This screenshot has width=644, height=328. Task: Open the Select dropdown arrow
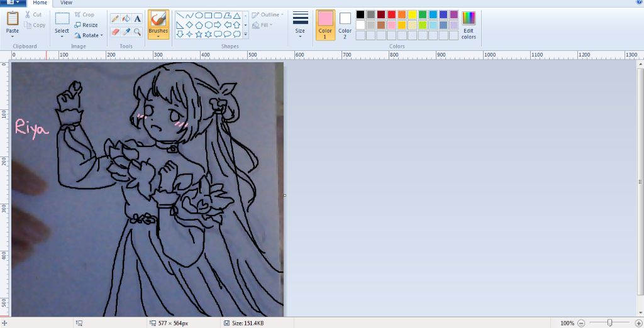point(62,36)
